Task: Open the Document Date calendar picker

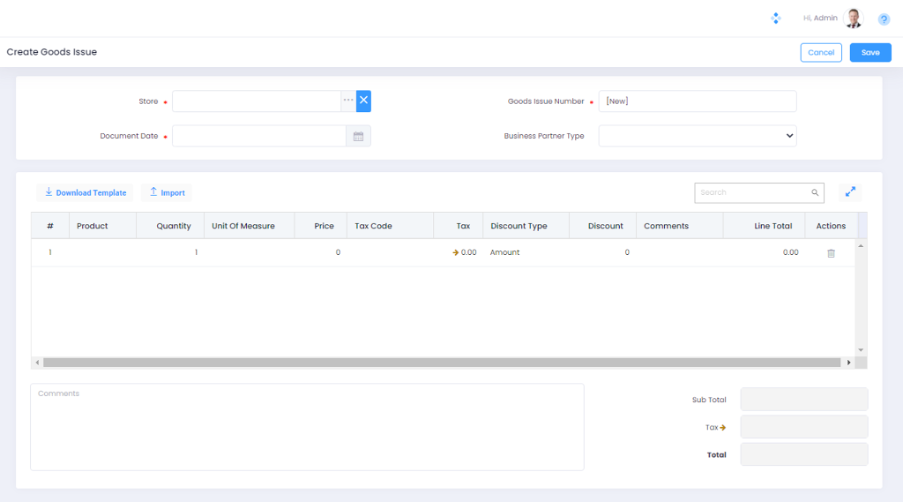Action: 358,136
